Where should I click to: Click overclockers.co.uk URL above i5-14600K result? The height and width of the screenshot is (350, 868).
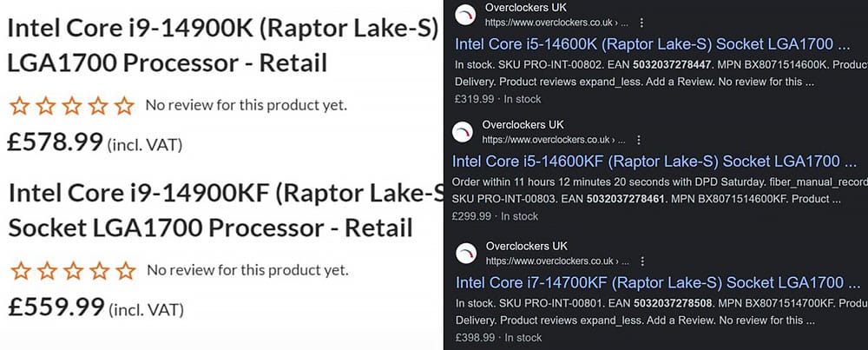pyautogui.click(x=556, y=23)
